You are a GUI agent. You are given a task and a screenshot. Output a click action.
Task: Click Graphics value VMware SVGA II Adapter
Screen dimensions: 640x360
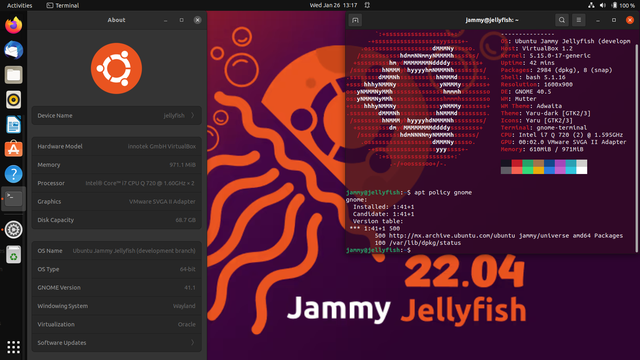[162, 202]
